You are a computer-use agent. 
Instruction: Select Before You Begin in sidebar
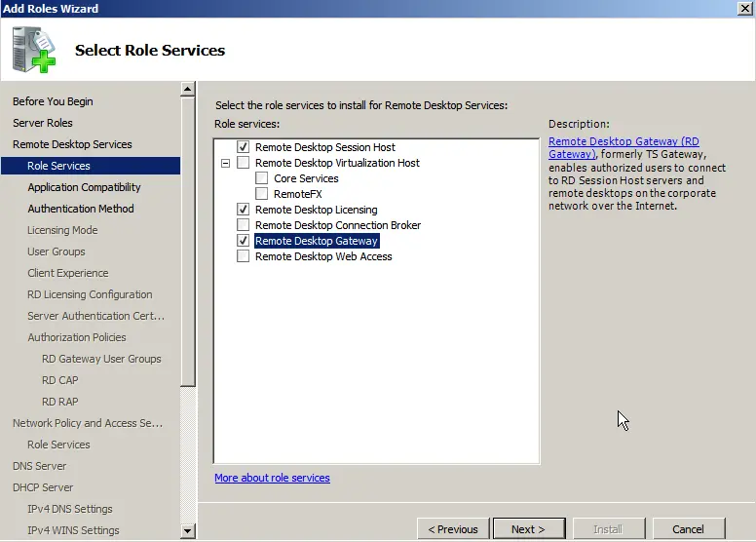pyautogui.click(x=53, y=101)
